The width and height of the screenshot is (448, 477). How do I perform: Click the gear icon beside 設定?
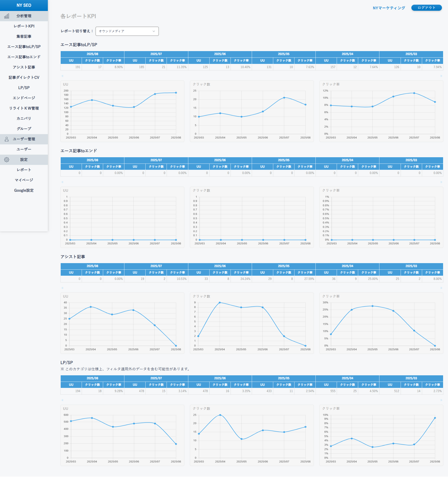pos(7,160)
